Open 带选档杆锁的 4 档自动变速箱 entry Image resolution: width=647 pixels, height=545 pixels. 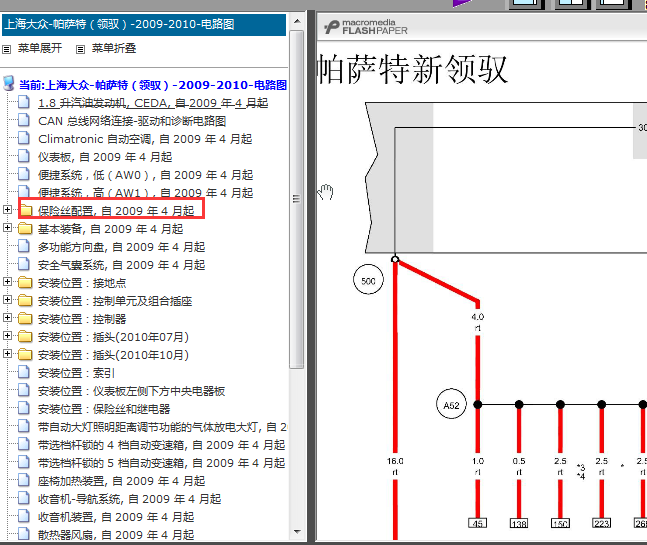point(161,445)
